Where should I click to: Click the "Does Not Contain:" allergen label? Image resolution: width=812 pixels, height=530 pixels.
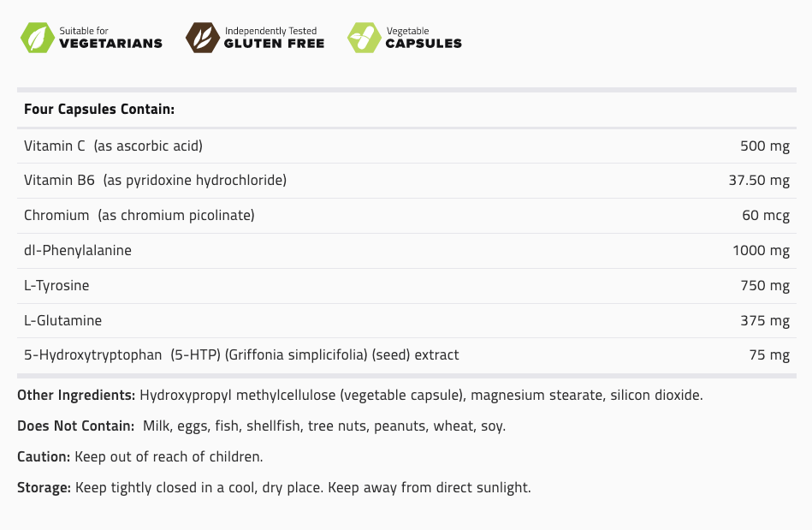point(75,426)
